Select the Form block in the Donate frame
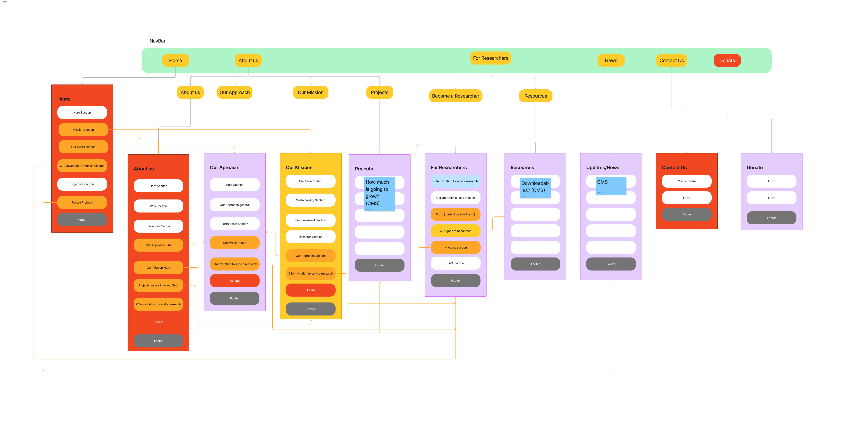The image size is (868, 425). pos(771,181)
